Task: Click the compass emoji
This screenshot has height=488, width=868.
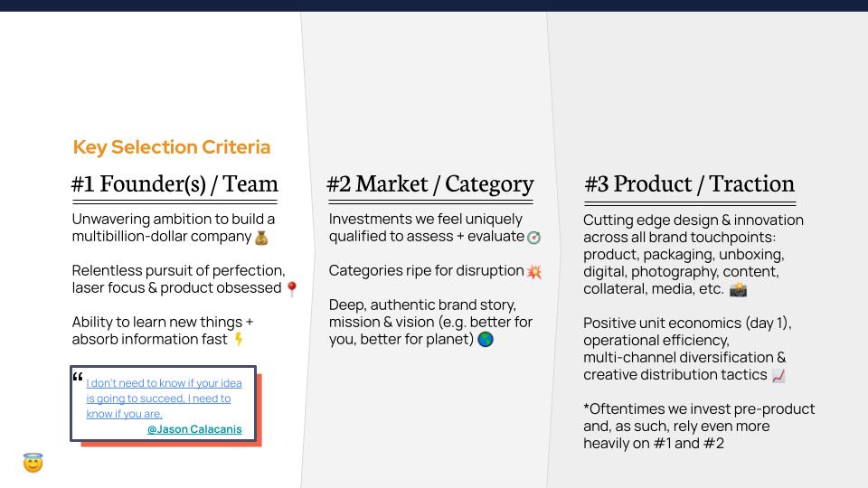Action: pyautogui.click(x=533, y=238)
